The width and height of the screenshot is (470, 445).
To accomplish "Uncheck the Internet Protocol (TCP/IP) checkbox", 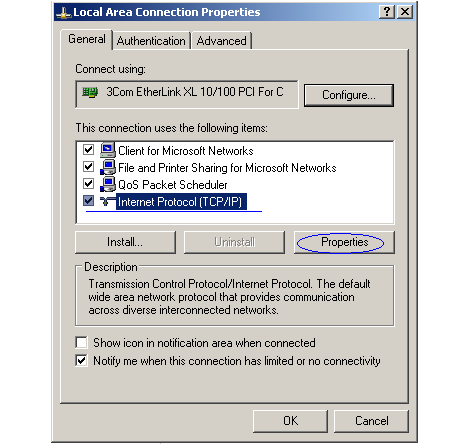I will (x=88, y=200).
